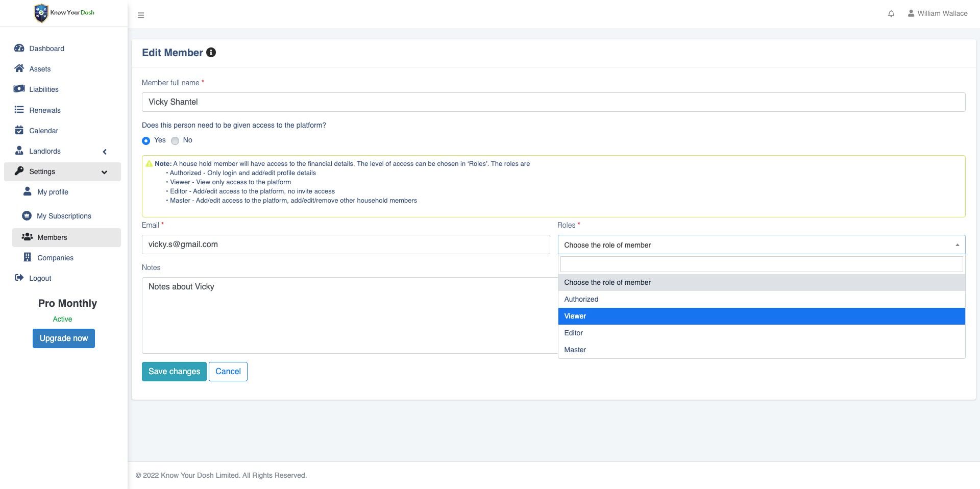Select the No radio button
Viewport: 980px width, 489px height.
tap(175, 140)
